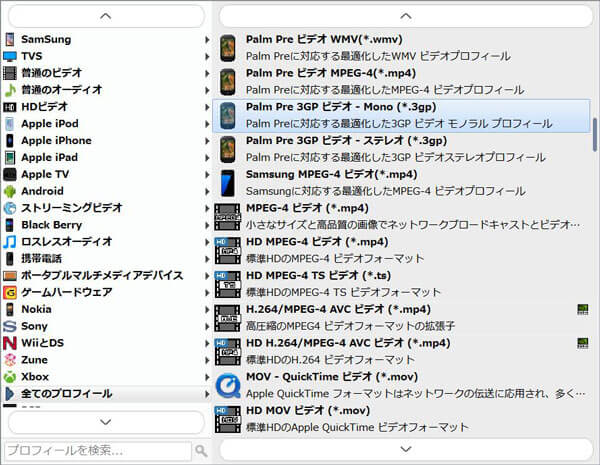The height and width of the screenshot is (465, 600).
Task: Click the play triangle icon for 全てのプロフィール
Action: click(x=10, y=393)
